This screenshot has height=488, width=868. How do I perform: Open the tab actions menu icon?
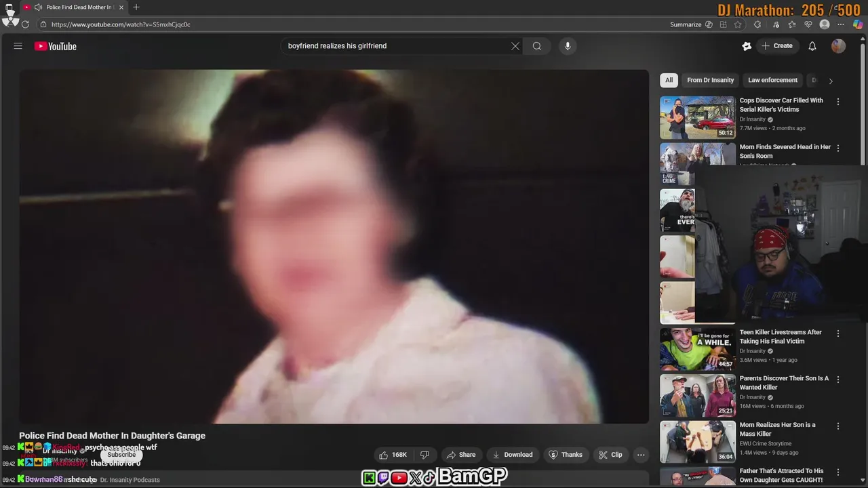click(9, 7)
